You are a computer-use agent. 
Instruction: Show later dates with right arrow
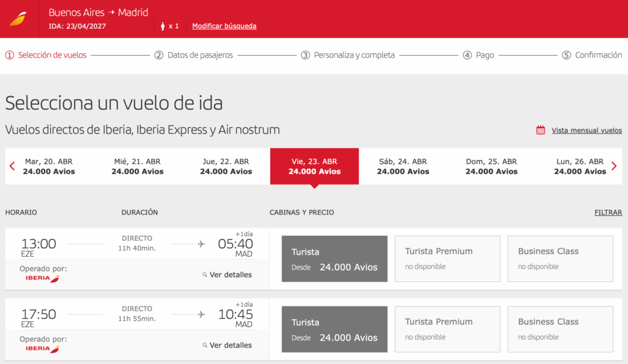click(x=614, y=166)
